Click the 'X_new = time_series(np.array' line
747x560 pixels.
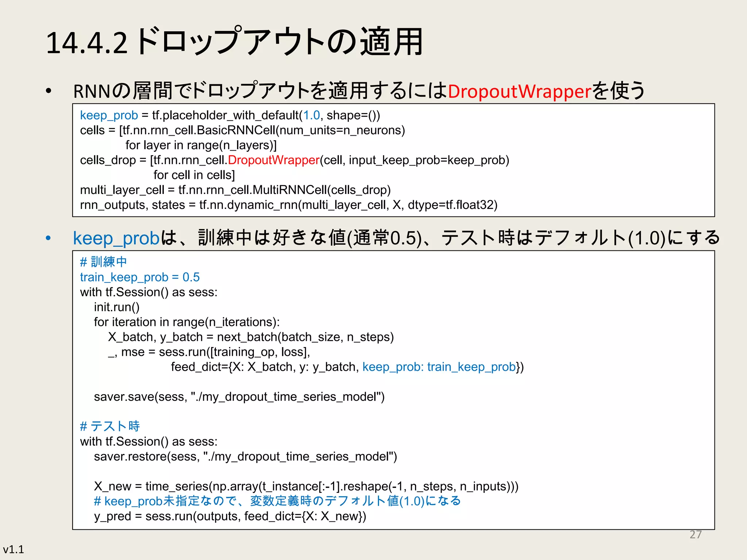pos(306,487)
